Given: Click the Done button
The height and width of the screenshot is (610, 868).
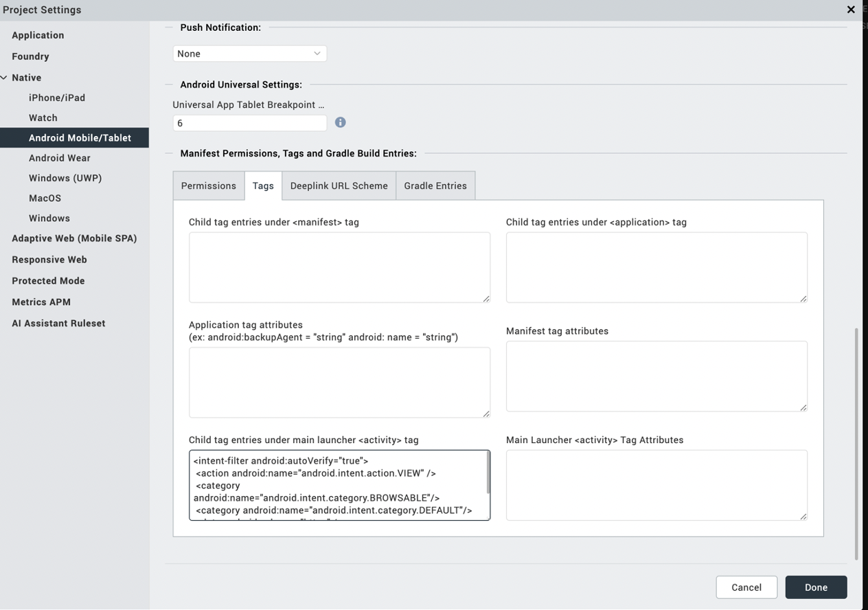Looking at the screenshot, I should 816,587.
